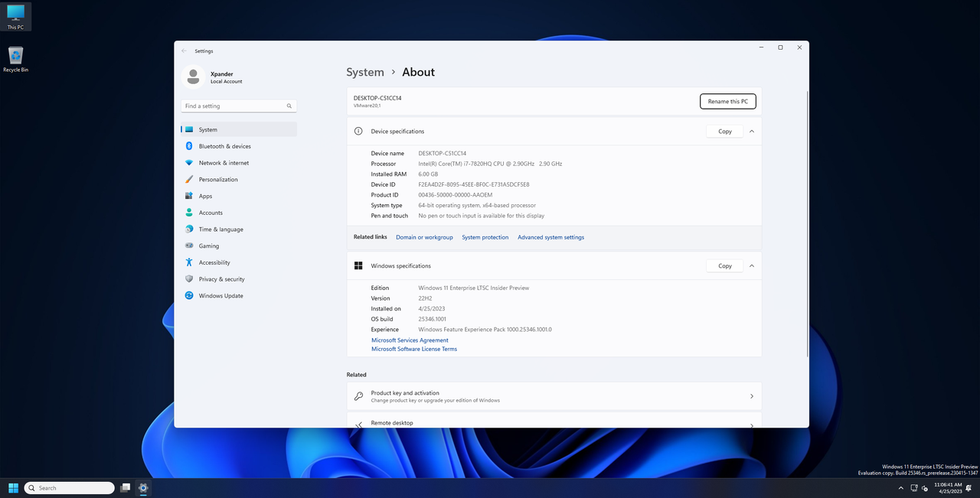Image resolution: width=980 pixels, height=498 pixels.
Task: Click the System type value 64-bit
Action: coord(477,206)
